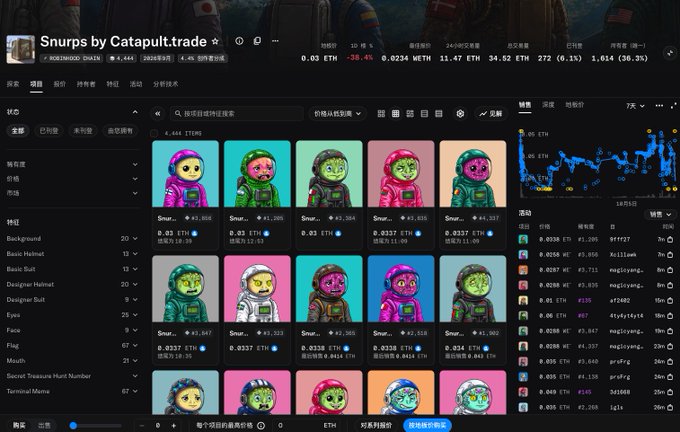Click the cart icon on the af2402 activity row
Screen dimensions: 680x432
pos(670,300)
